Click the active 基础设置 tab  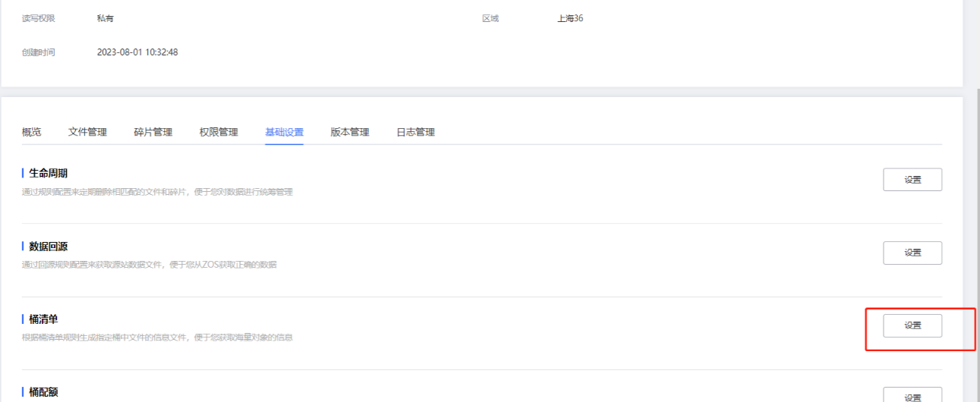284,132
